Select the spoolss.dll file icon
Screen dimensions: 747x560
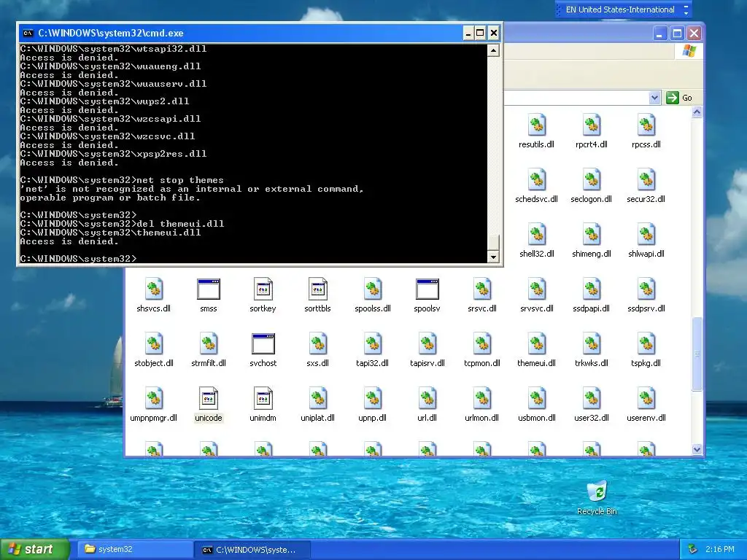373,289
